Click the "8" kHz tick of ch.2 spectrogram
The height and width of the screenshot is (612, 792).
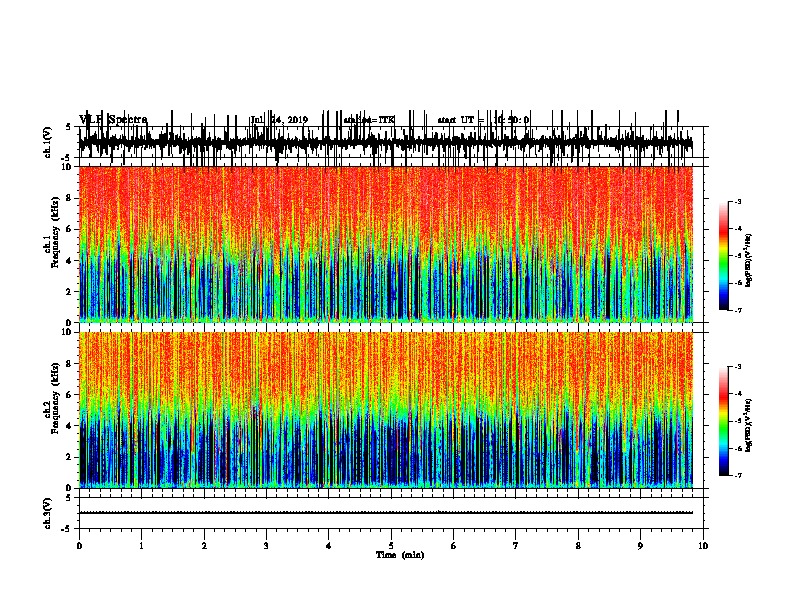click(71, 364)
